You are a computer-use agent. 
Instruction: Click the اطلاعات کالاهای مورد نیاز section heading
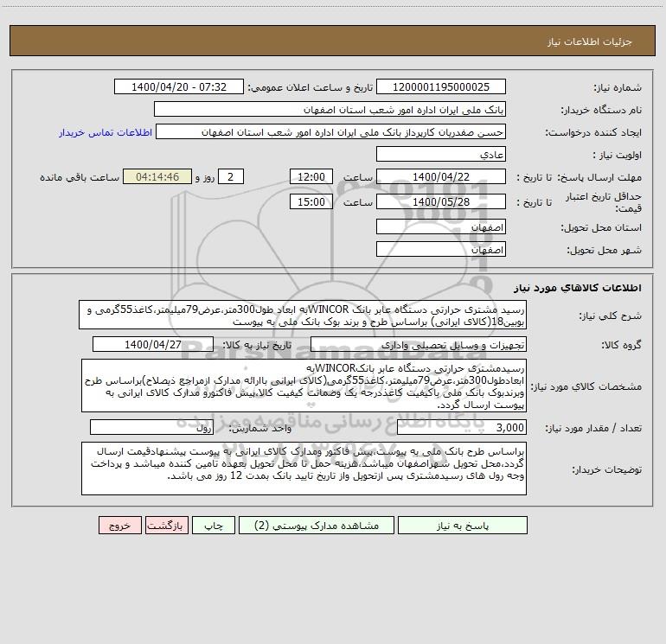coord(578,288)
